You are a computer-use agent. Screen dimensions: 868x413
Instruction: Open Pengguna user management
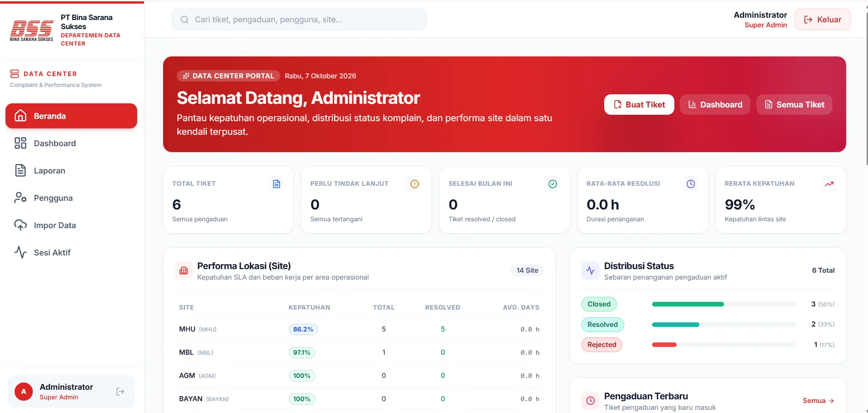tap(71, 198)
